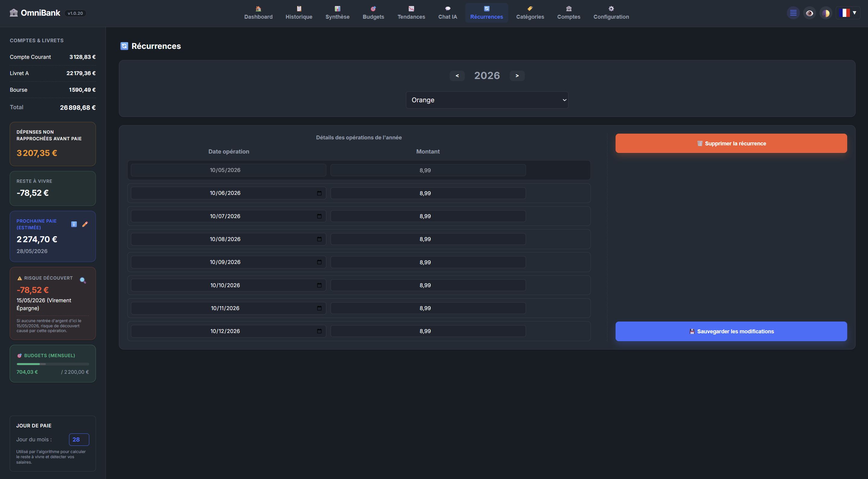Click the 2 274,70 € next pay amount
This screenshot has height=479, width=868.
tap(37, 239)
